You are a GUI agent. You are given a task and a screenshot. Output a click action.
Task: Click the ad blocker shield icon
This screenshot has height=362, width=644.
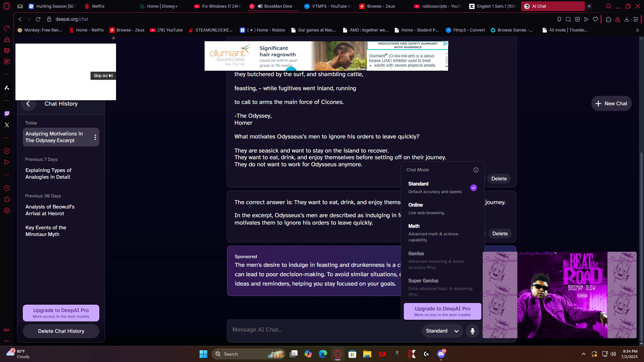(x=577, y=19)
